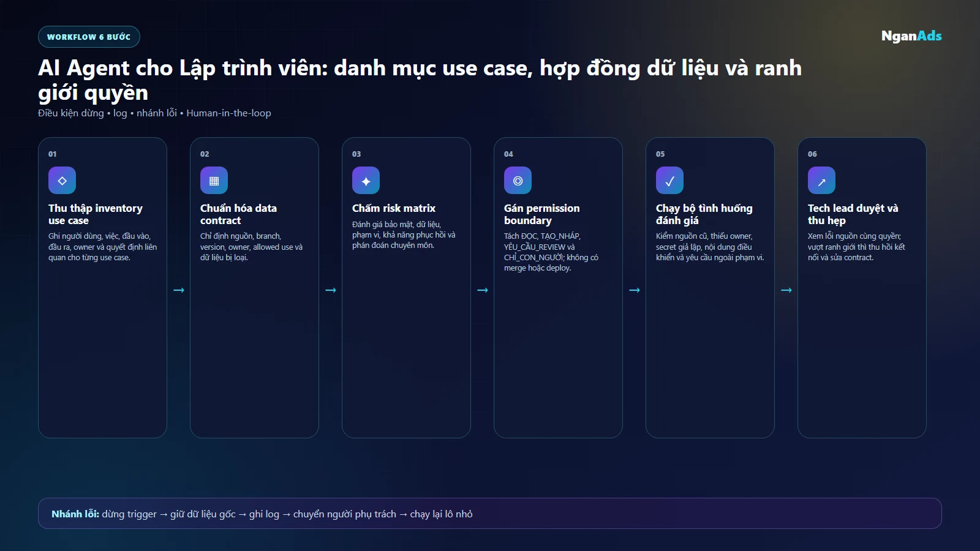
Task: Click the text chuyển người phụ trách
Action: (345, 514)
